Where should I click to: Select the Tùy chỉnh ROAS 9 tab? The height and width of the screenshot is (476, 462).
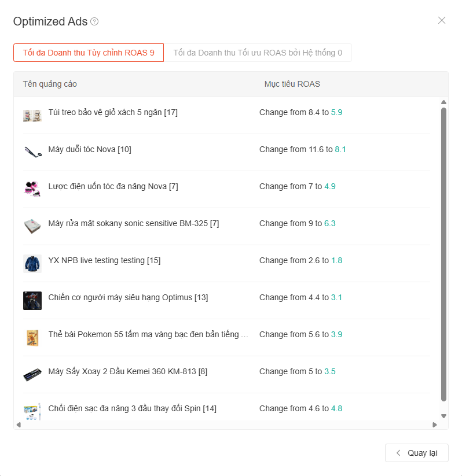click(x=89, y=53)
